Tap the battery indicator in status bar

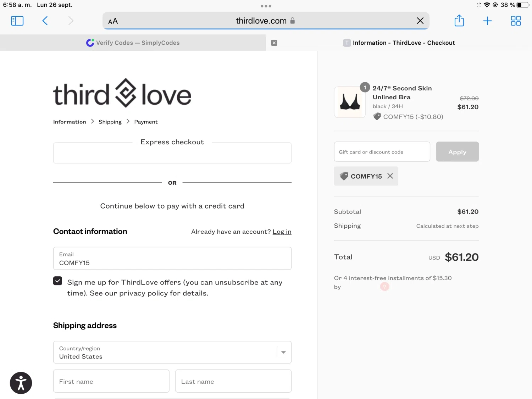[x=522, y=5]
